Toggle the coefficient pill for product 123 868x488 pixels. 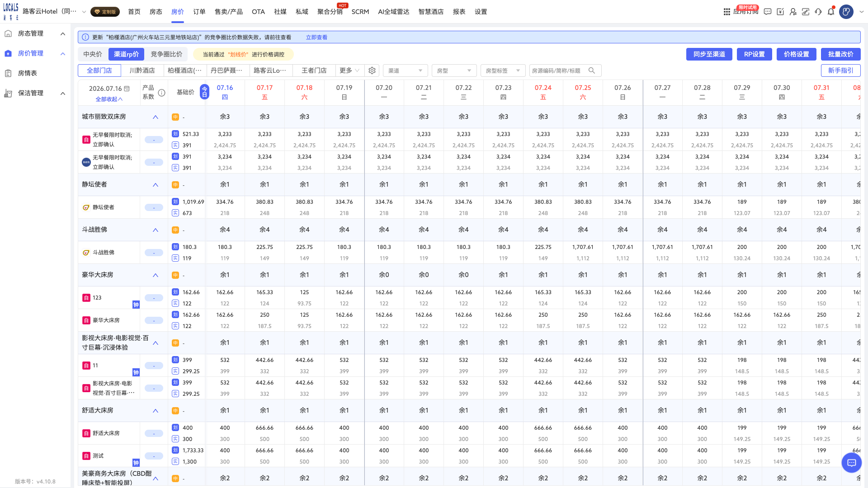(x=154, y=298)
